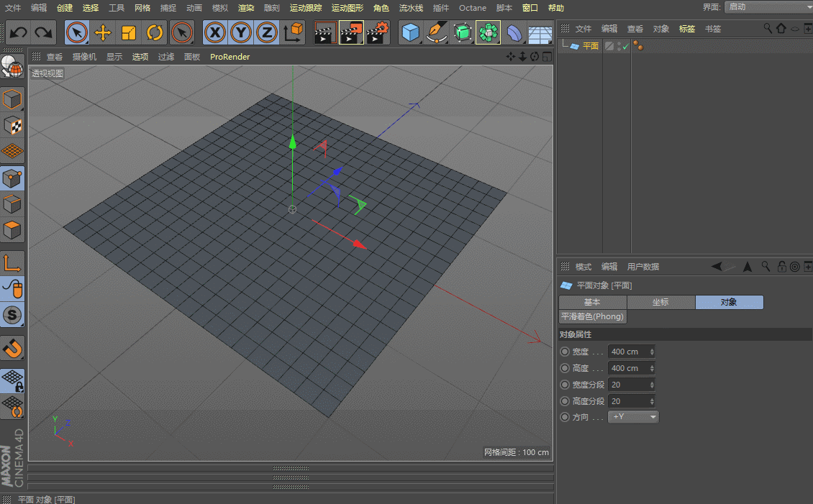Switch to the 坐标 tab

click(x=660, y=302)
